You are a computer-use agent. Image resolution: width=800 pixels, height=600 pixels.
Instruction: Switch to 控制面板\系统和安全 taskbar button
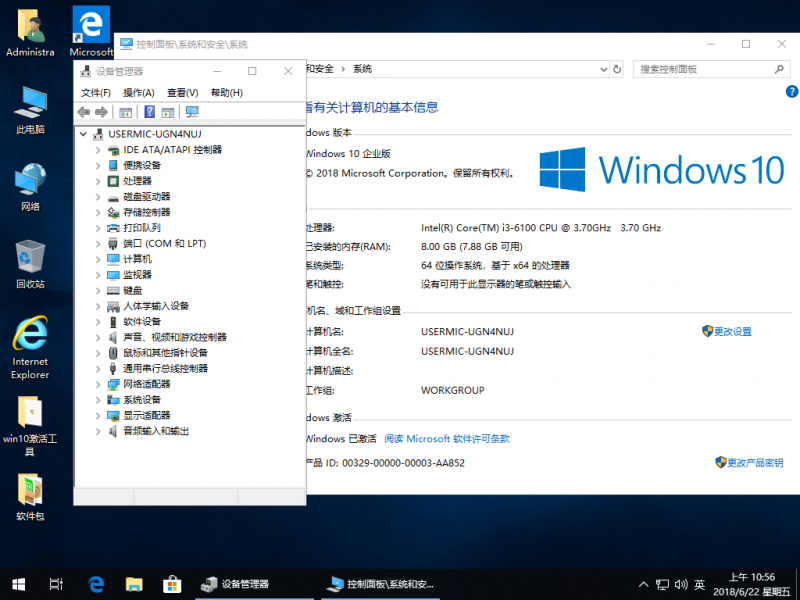tap(380, 584)
